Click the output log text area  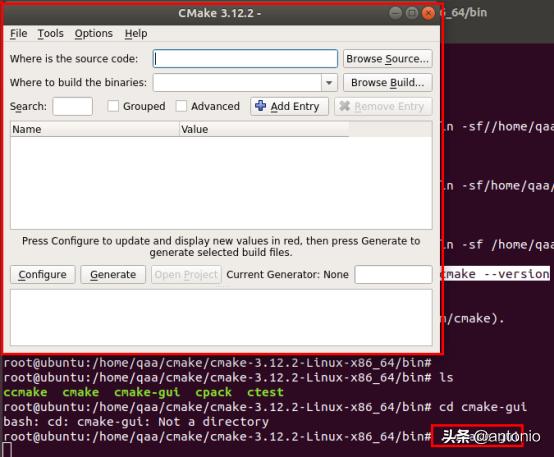point(221,317)
